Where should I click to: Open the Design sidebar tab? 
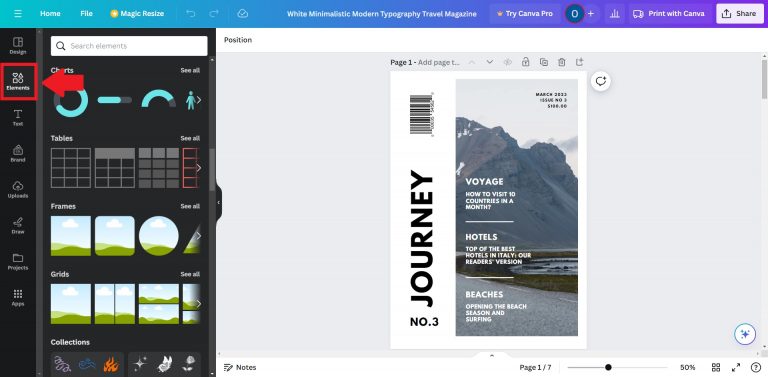click(18, 46)
